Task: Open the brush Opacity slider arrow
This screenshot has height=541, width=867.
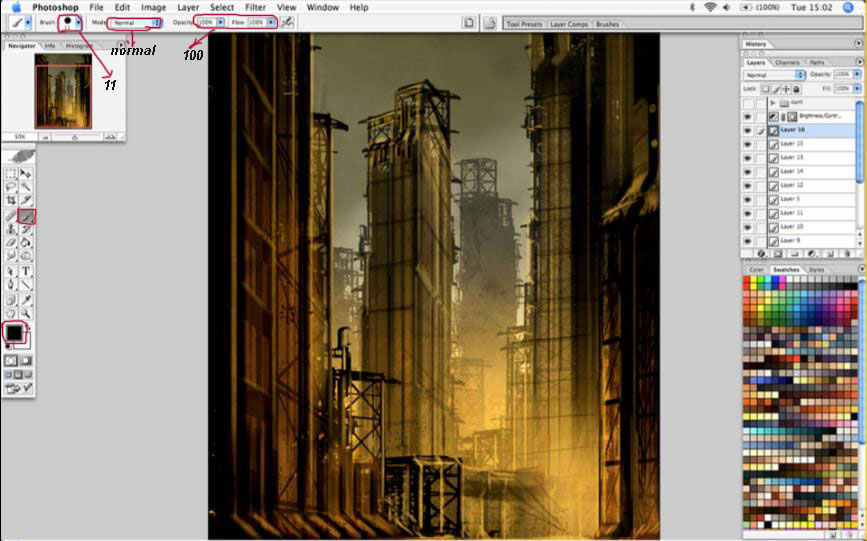Action: coord(220,22)
